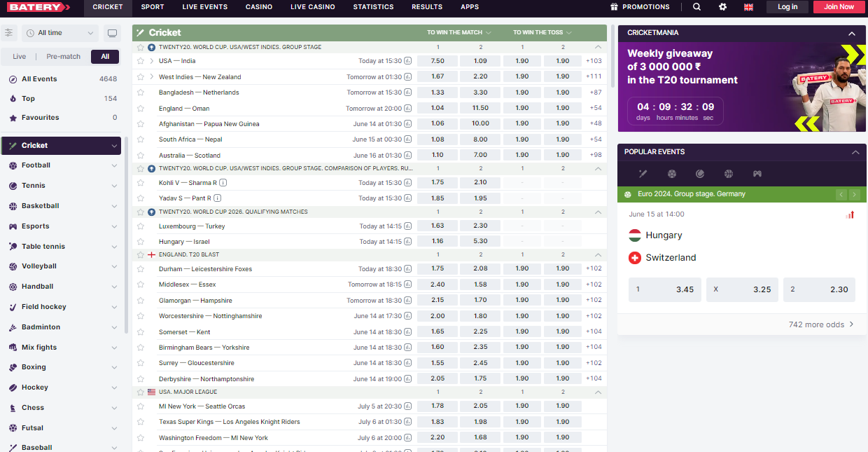Viewport: 868px width, 452px height.
Task: Open statistics icon on the USA — India row
Action: tap(408, 61)
